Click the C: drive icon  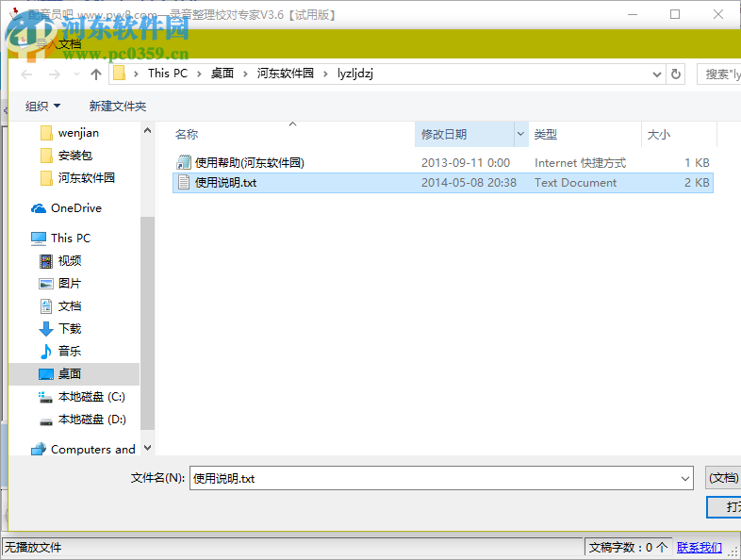click(x=46, y=398)
